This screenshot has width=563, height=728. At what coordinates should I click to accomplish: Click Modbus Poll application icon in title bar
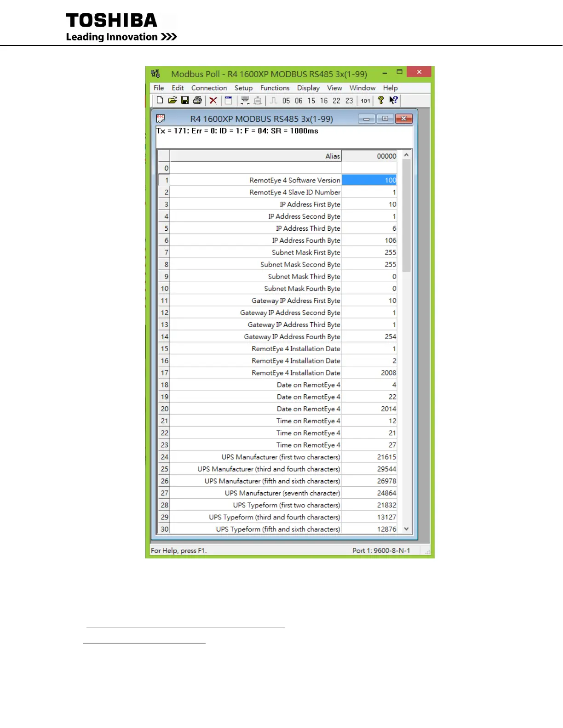(155, 74)
